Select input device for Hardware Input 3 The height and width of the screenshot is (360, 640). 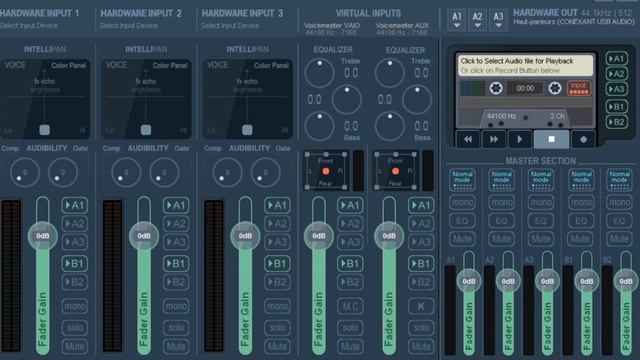229,26
